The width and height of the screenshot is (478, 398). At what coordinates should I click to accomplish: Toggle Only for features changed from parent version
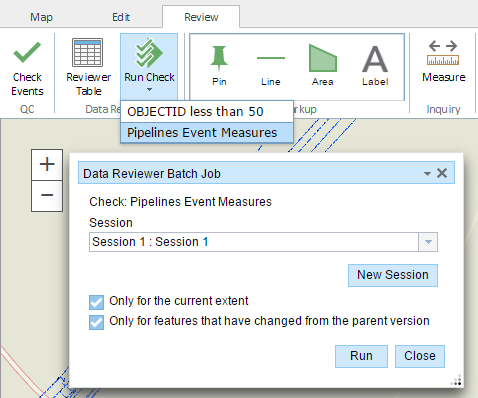click(x=96, y=322)
